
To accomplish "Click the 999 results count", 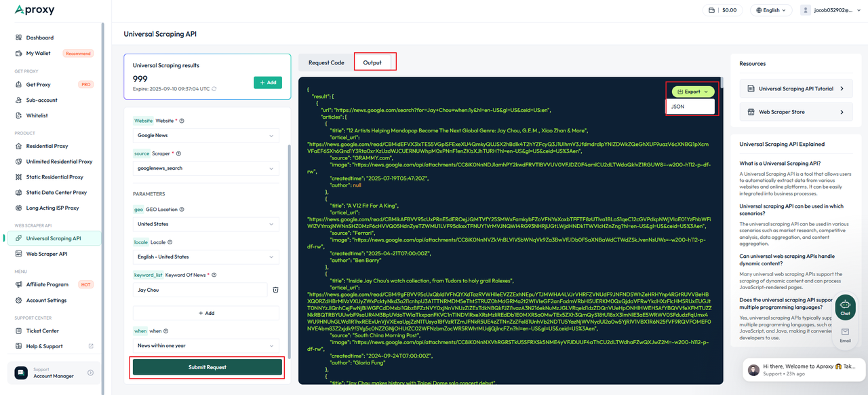I will pyautogui.click(x=140, y=79).
